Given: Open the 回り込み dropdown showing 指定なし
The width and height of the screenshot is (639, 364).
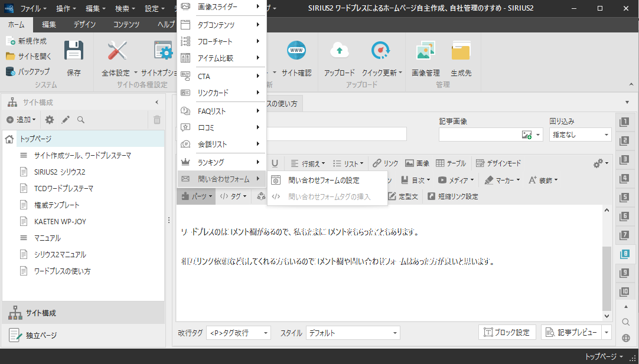Looking at the screenshot, I should [x=580, y=135].
